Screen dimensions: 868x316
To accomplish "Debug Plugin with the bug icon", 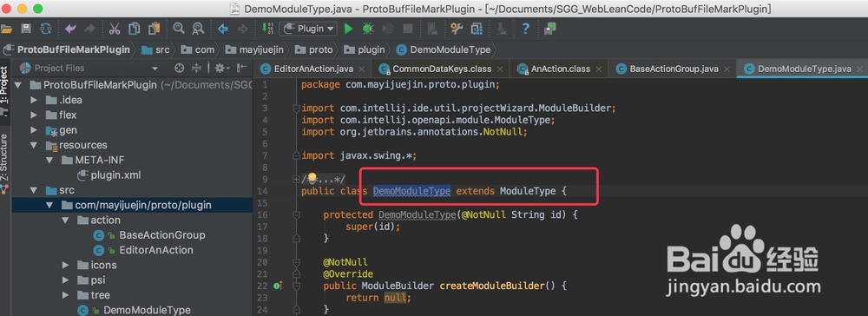I will click(367, 29).
